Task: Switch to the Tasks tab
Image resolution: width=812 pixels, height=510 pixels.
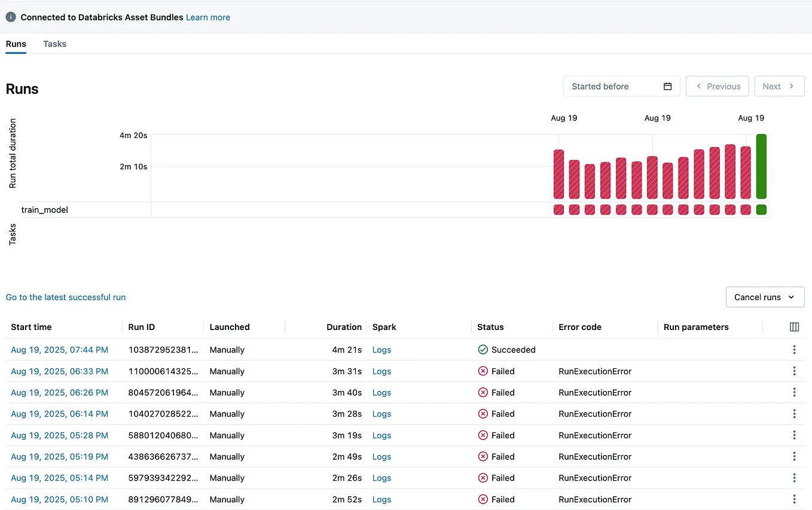Action: (x=54, y=44)
